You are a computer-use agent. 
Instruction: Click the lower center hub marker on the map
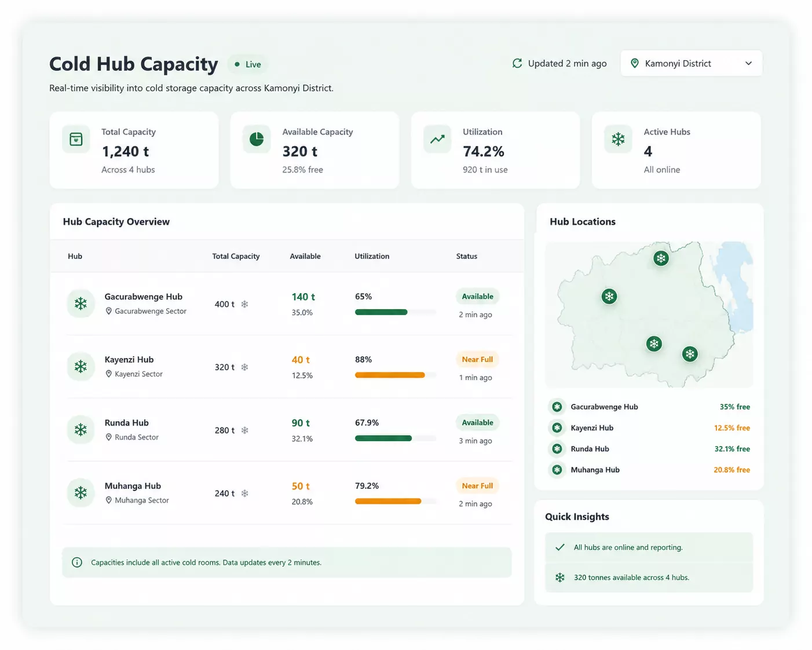654,344
